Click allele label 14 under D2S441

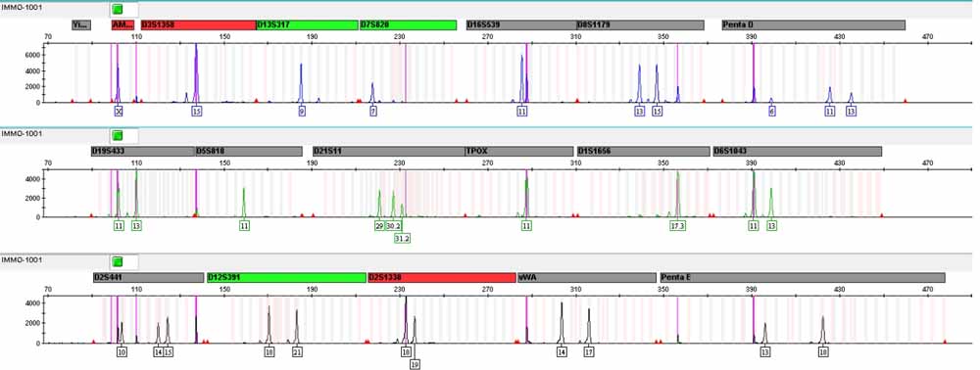point(158,352)
